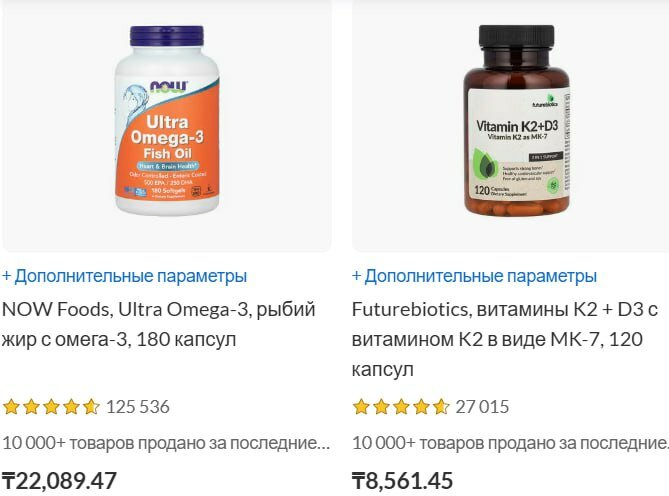
Task: Click the first star in Omega-3 rating
Action: click(11, 407)
